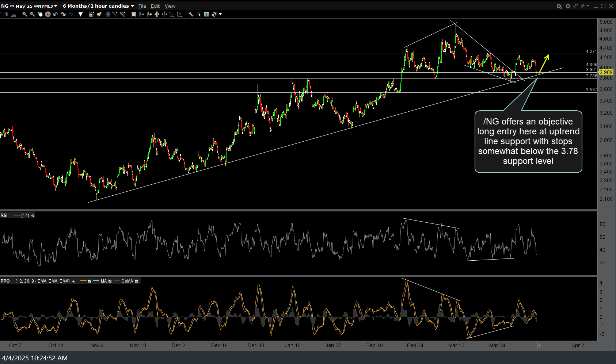Open chart settings gear icon
This screenshot has width=616, height=364.
pyautogui.click(x=568, y=6)
